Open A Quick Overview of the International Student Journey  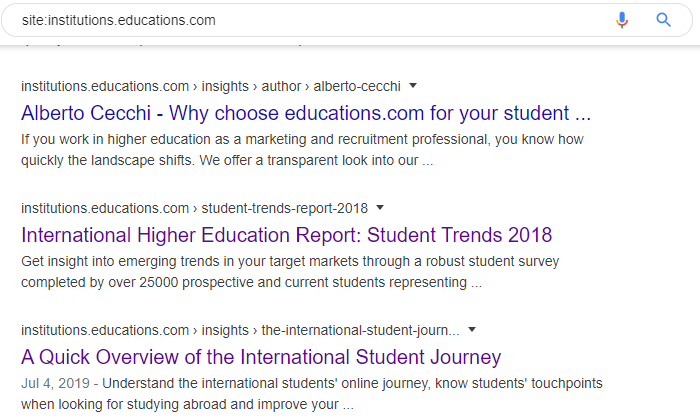(x=261, y=357)
